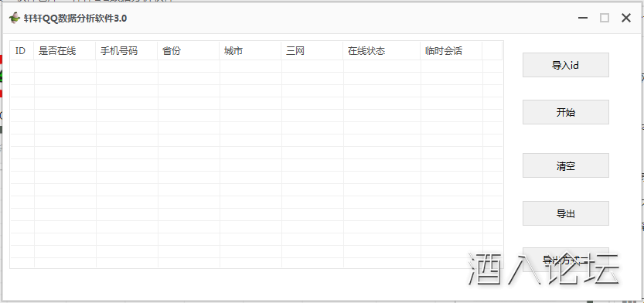
Task: Select the 三网 column header
Action: 312,51
